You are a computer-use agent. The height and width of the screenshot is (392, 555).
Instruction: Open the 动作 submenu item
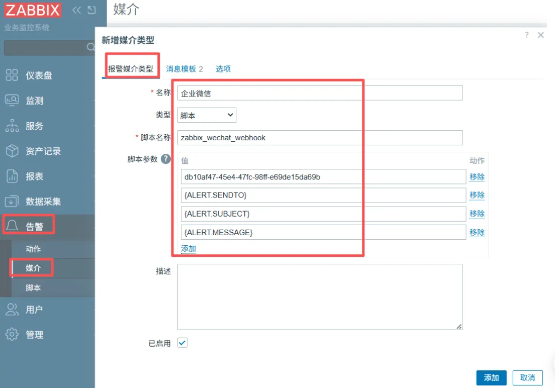point(33,249)
